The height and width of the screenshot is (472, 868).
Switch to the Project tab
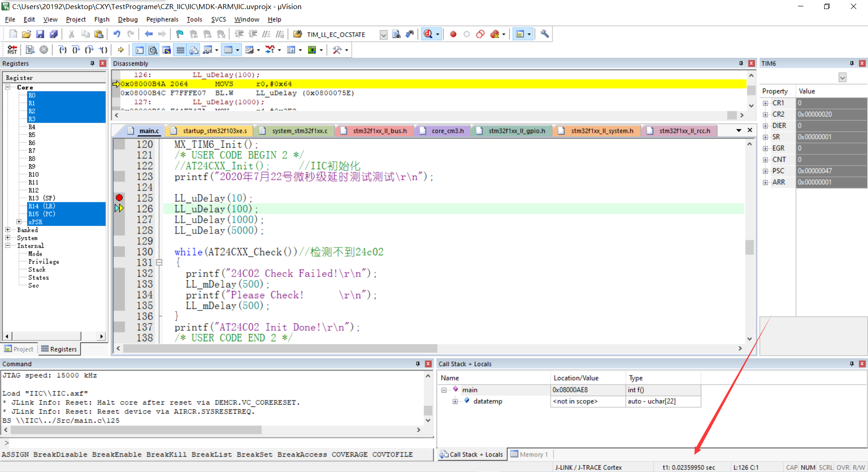tap(19, 349)
